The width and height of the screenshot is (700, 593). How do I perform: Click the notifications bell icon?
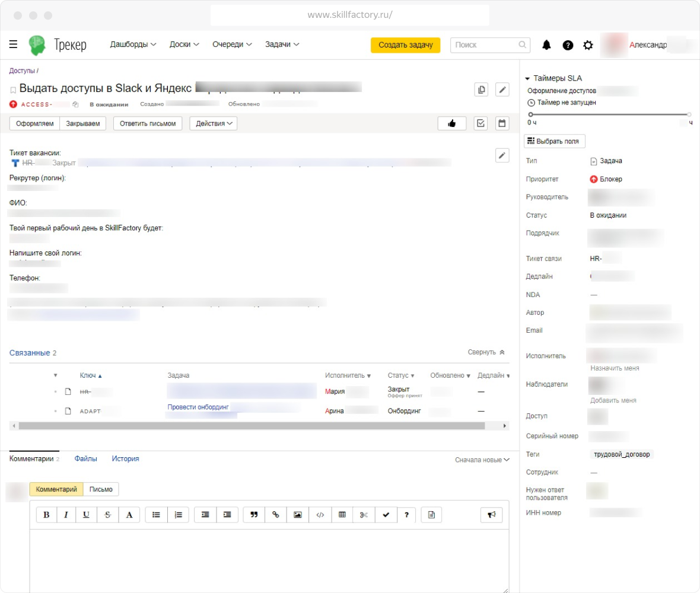pos(546,45)
